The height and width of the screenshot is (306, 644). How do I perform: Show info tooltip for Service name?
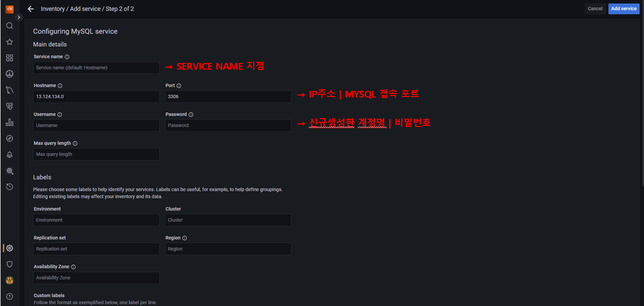67,57
